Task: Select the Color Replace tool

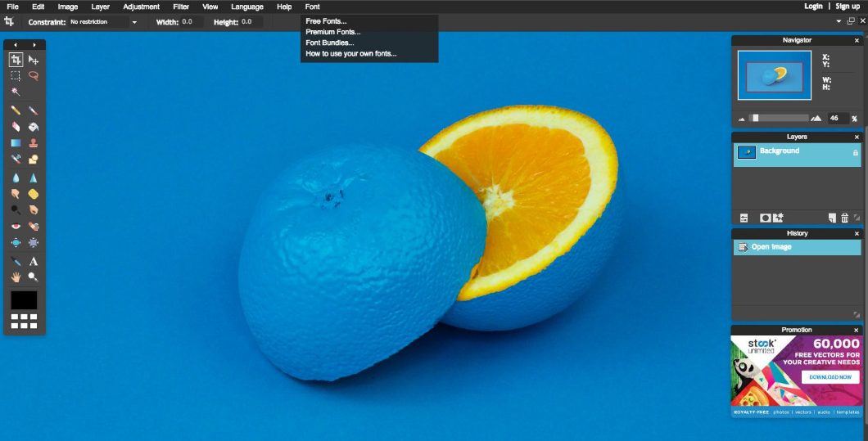Action: (x=16, y=160)
